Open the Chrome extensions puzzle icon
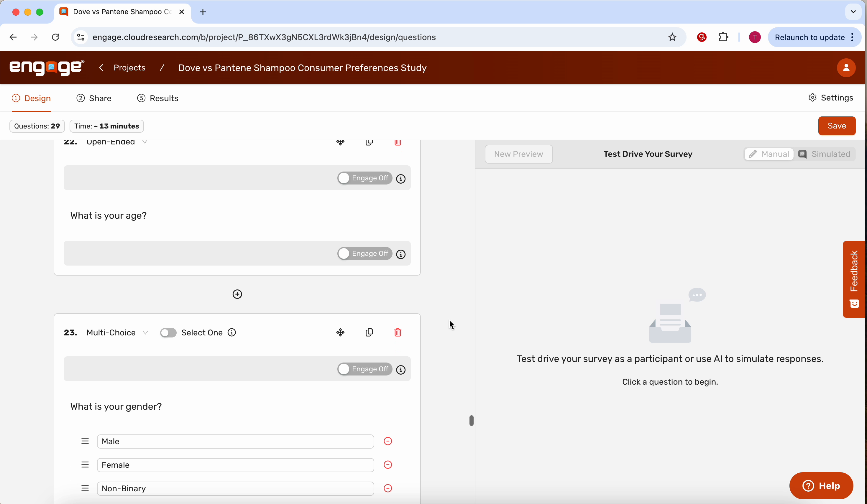The height and width of the screenshot is (504, 867). coord(723,37)
